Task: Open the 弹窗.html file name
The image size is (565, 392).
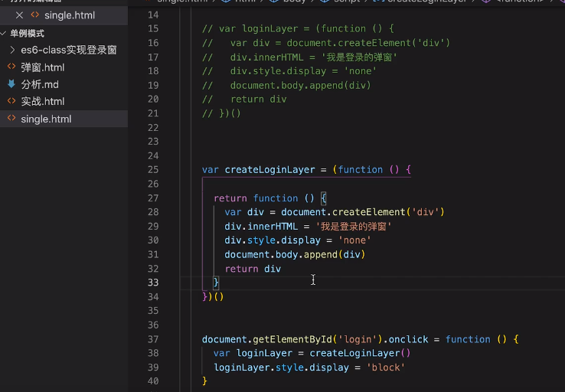Action: 43,67
